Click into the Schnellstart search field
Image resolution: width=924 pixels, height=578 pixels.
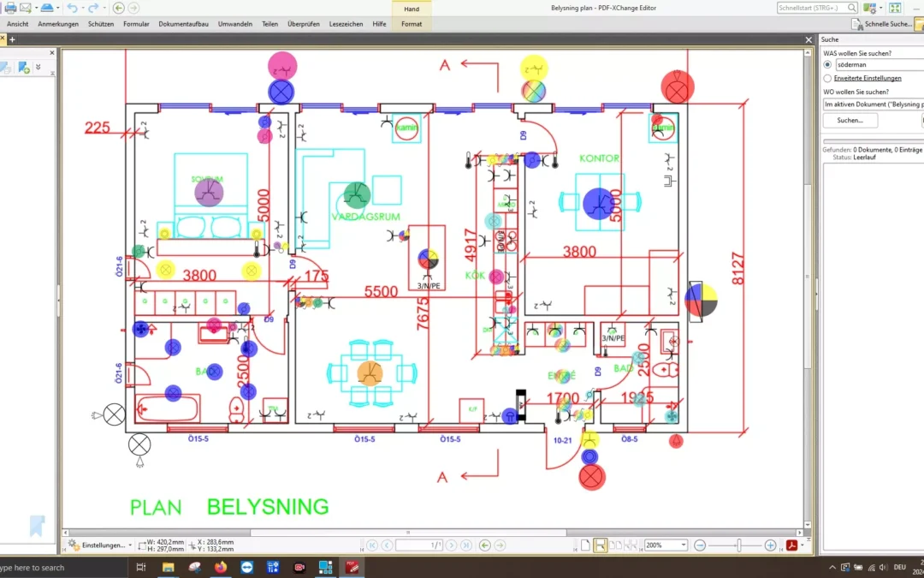pos(811,8)
